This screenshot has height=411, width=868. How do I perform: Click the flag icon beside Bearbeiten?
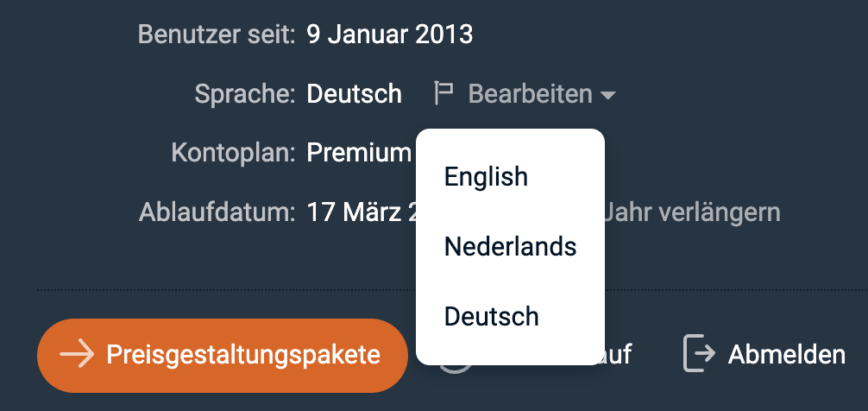[444, 93]
